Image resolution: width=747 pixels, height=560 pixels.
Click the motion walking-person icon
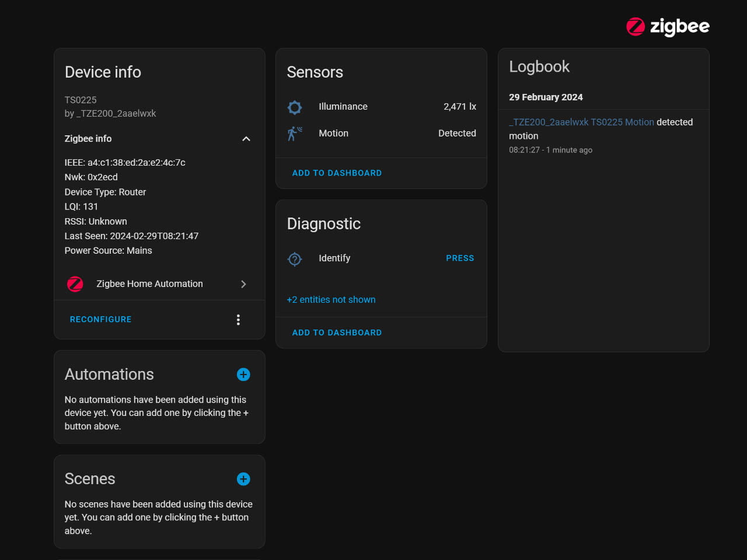(295, 133)
